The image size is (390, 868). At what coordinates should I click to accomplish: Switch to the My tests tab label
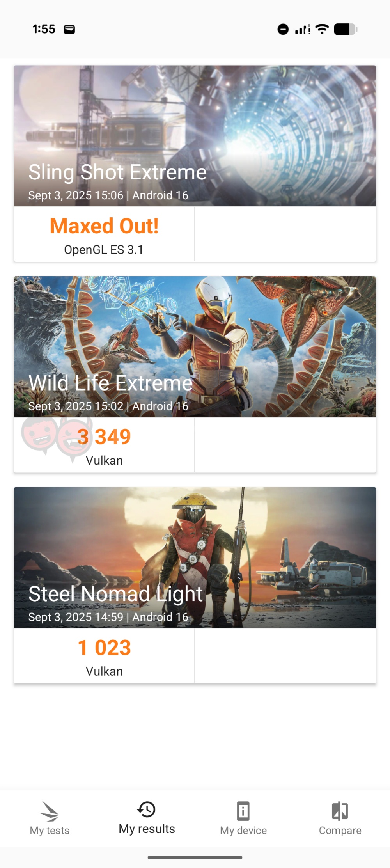[50, 831]
